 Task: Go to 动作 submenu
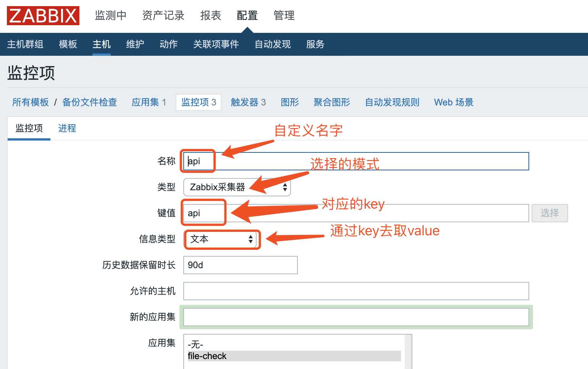(x=169, y=44)
